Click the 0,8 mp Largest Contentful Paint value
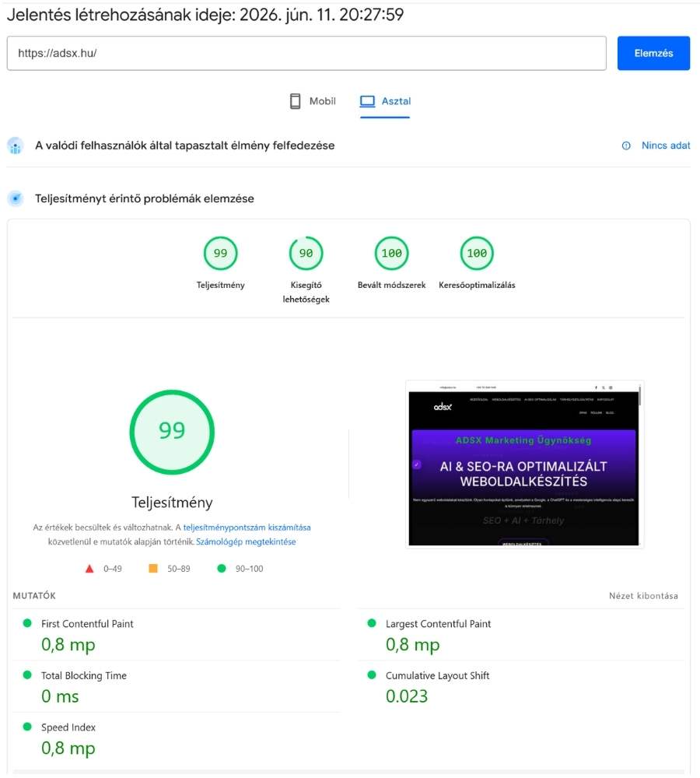 click(413, 645)
